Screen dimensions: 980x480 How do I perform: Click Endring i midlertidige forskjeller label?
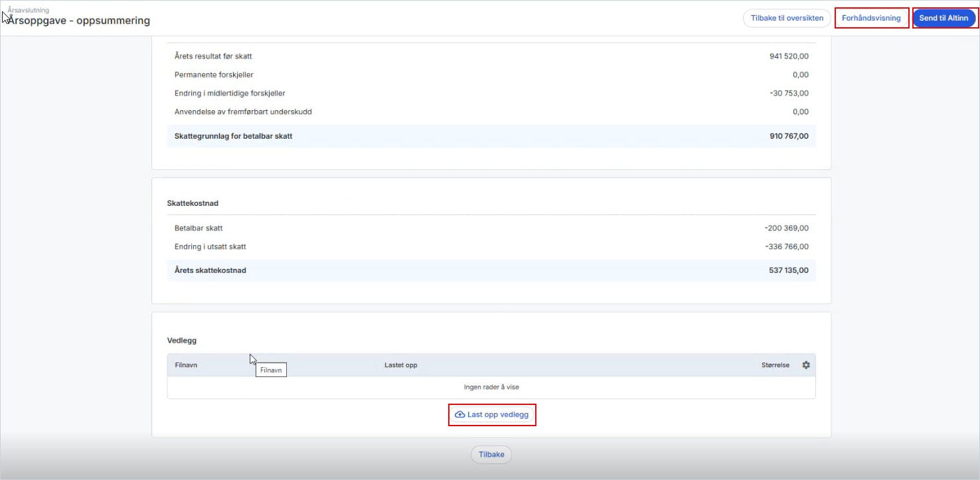tap(230, 94)
